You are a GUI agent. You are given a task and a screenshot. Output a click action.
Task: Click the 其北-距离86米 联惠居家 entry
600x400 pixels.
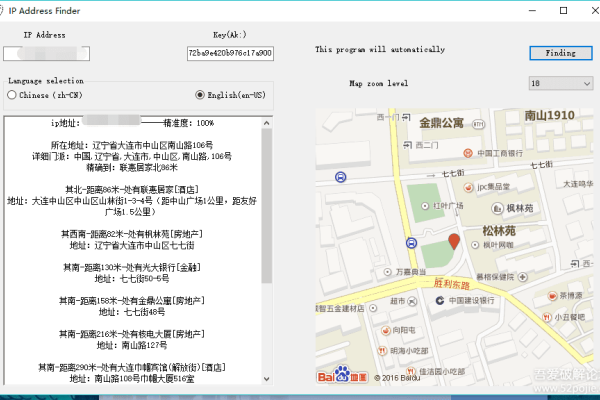tap(132, 189)
